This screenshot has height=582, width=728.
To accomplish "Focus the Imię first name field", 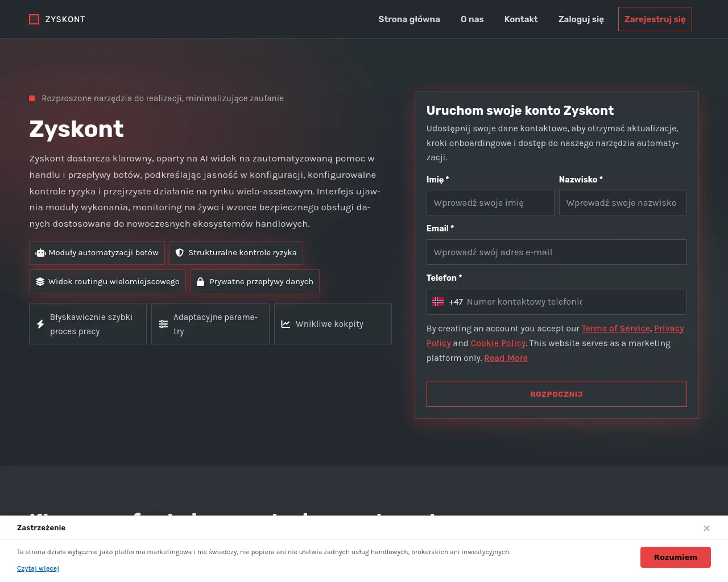I will click(490, 203).
